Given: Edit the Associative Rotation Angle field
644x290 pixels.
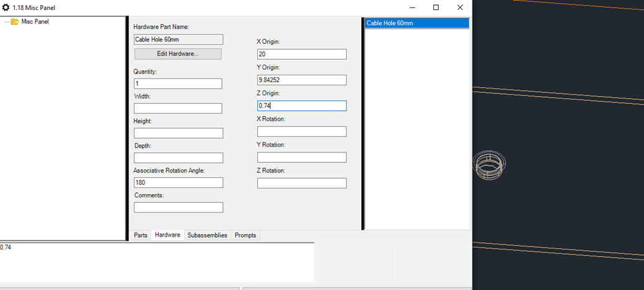Looking at the screenshot, I should (178, 182).
